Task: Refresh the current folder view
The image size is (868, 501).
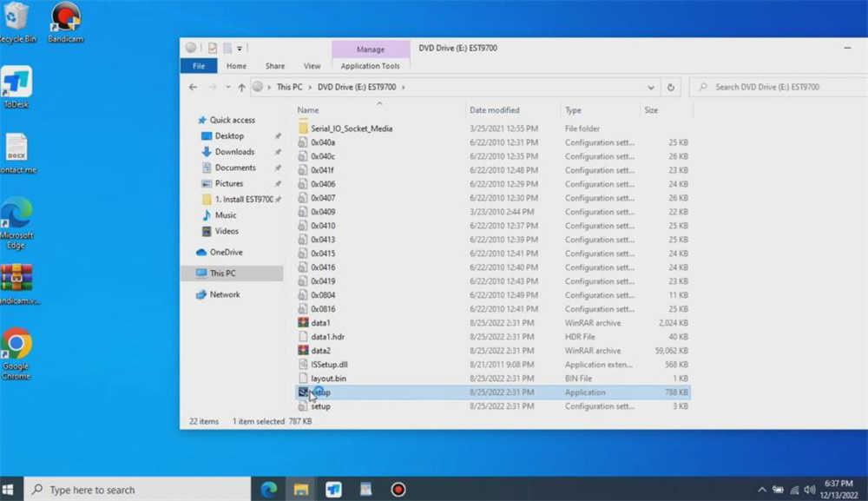Action: pos(670,87)
